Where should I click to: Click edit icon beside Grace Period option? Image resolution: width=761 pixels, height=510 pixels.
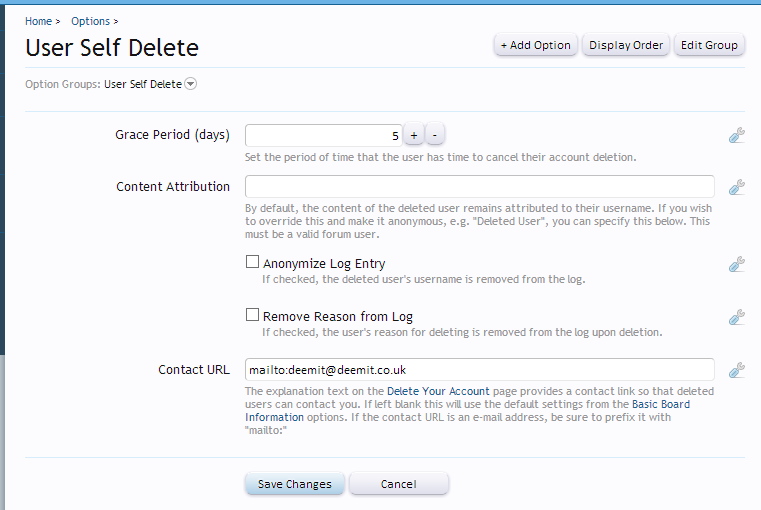pyautogui.click(x=736, y=136)
